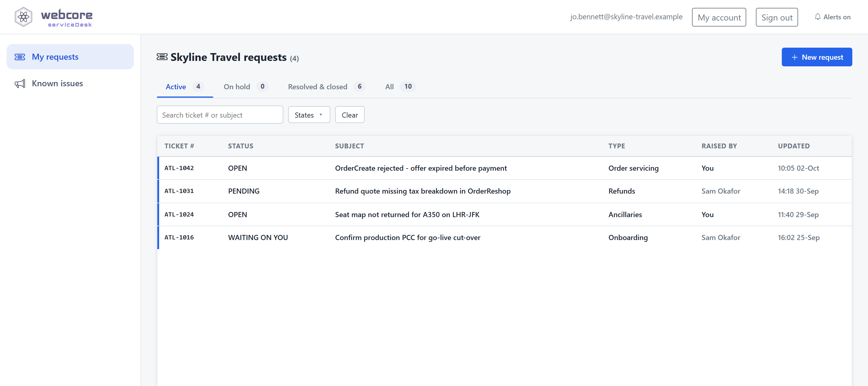Click Sam Okafor on ATL-1031 row
This screenshot has width=868, height=386.
tap(721, 191)
